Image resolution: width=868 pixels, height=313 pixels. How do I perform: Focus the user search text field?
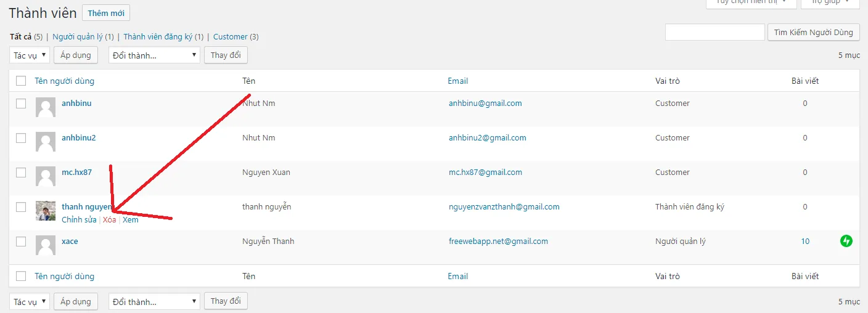714,33
